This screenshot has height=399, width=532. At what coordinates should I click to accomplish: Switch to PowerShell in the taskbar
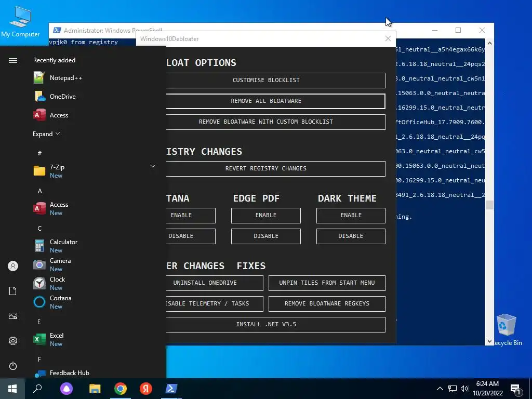171,389
